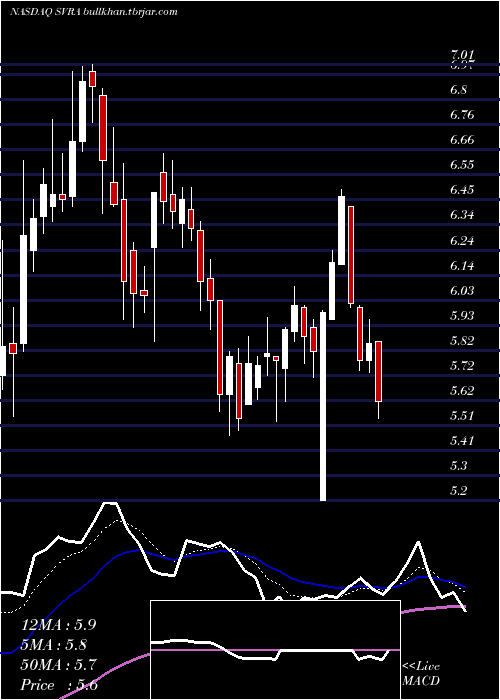Click the 6.45 price axis label
This screenshot has width=500, height=700.
[x=462, y=190]
